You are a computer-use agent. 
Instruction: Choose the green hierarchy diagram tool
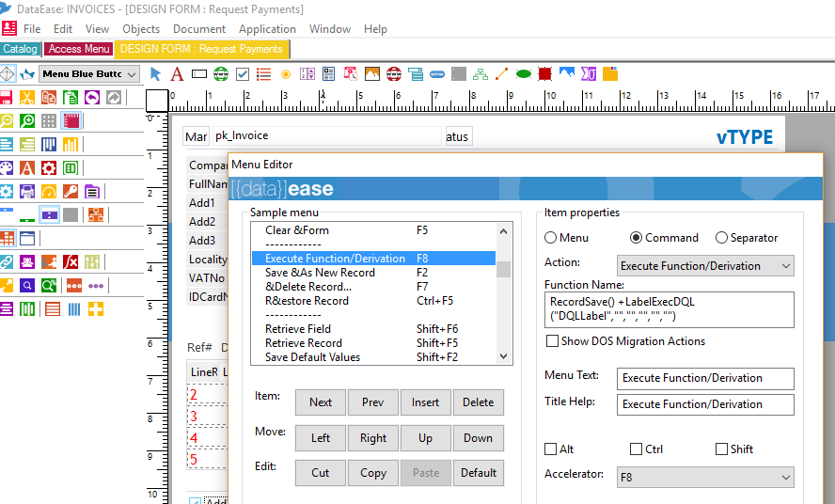pos(481,74)
